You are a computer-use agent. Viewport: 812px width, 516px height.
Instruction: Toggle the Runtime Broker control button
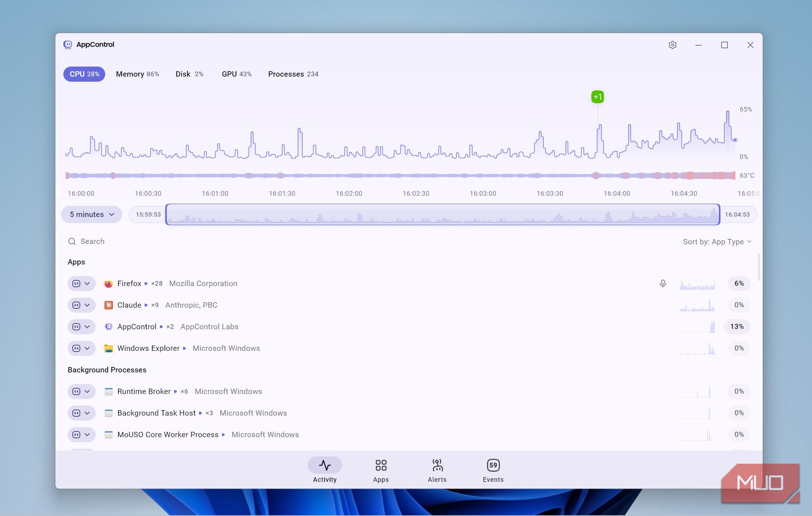[x=76, y=391]
